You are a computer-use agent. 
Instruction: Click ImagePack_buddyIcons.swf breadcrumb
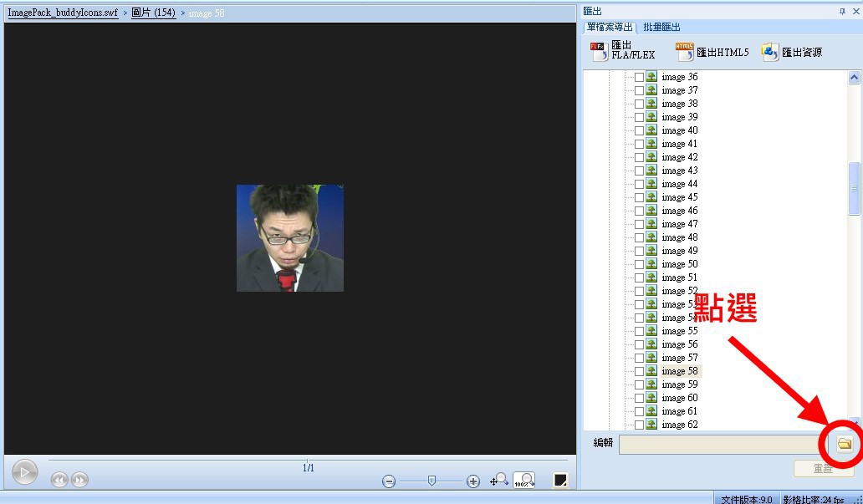[x=63, y=13]
